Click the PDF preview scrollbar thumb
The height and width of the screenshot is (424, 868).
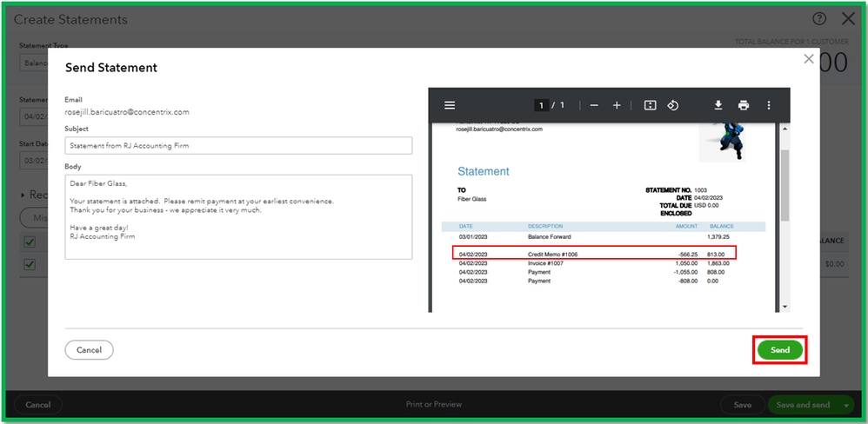[x=785, y=185]
